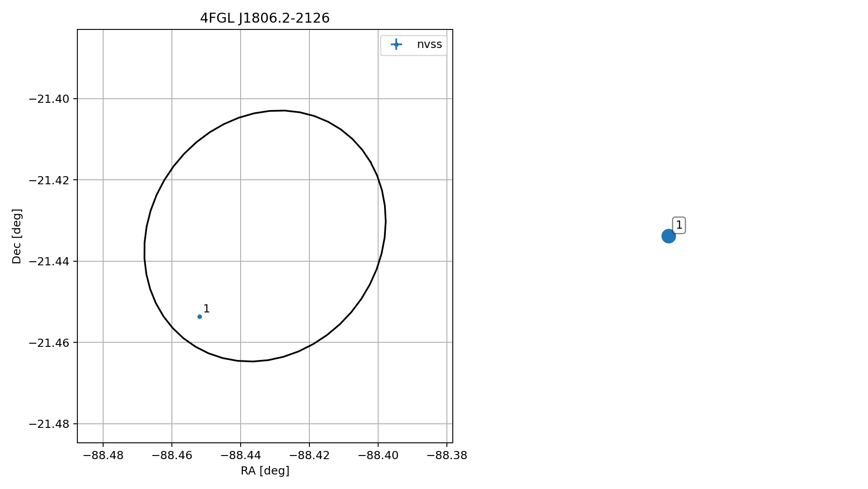Click the boxed label 1 beside the blue circle
This screenshot has width=868, height=489.
tap(679, 225)
